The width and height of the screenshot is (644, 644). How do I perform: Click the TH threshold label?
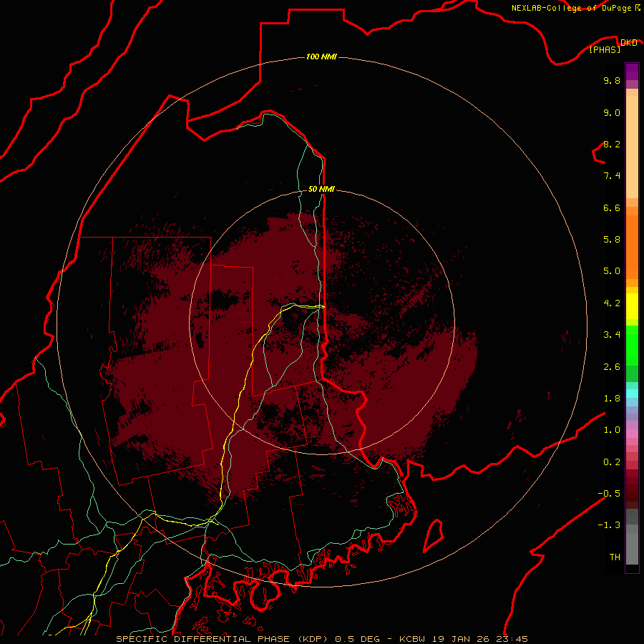coord(615,557)
